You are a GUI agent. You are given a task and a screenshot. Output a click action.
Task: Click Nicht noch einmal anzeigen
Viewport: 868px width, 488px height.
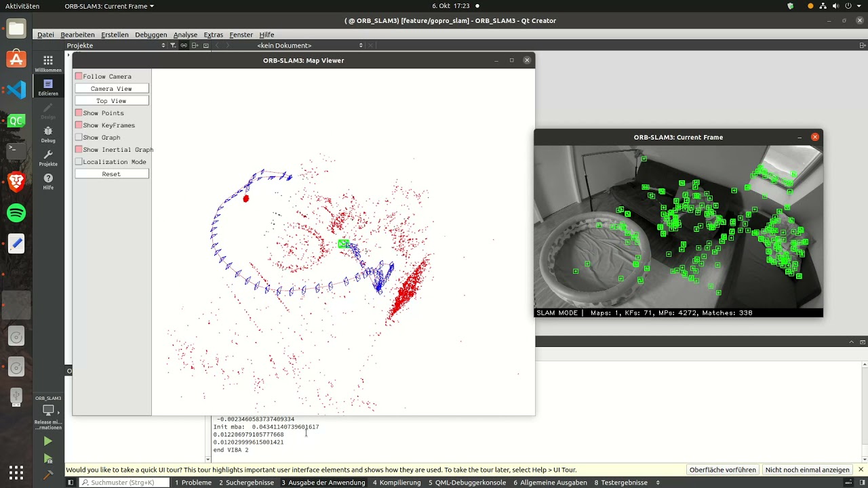click(808, 470)
